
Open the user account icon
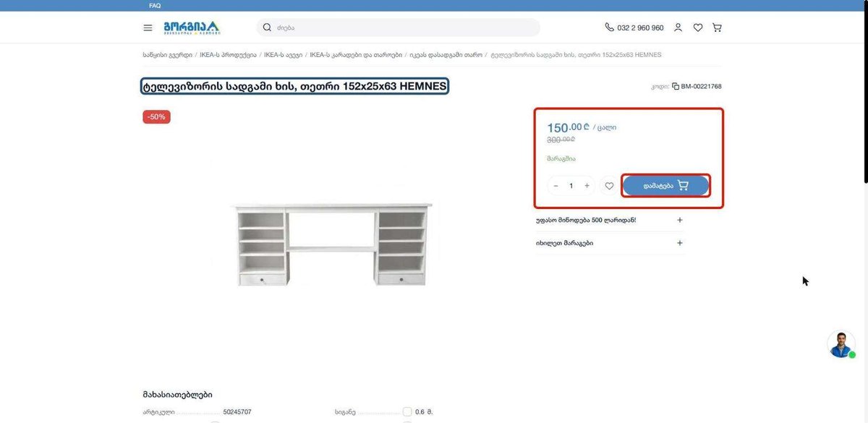678,27
